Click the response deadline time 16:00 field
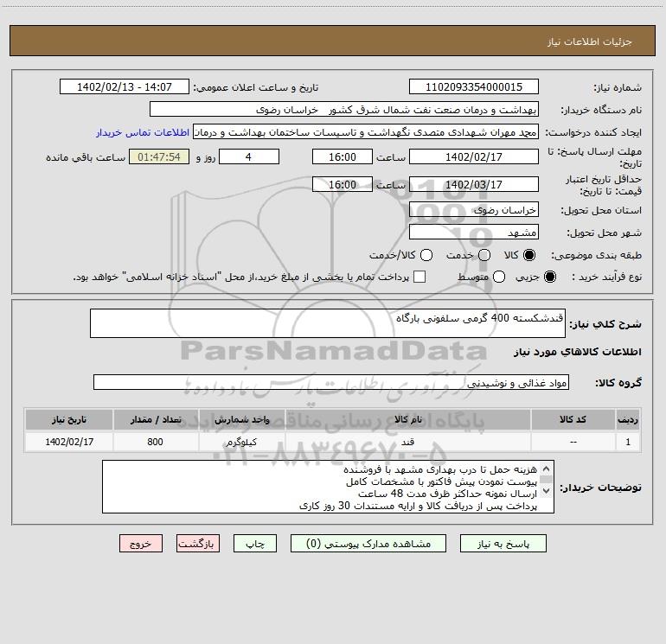 [343, 156]
